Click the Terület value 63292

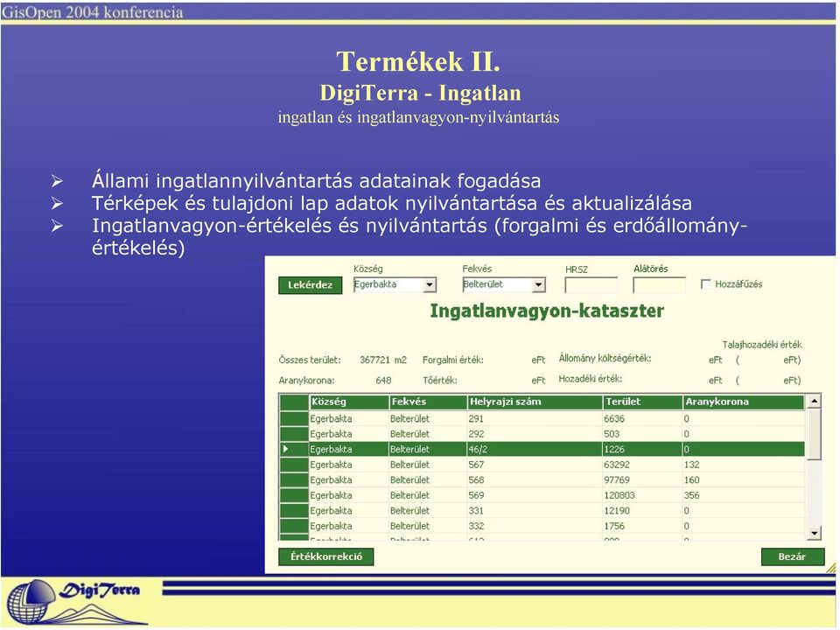click(617, 465)
